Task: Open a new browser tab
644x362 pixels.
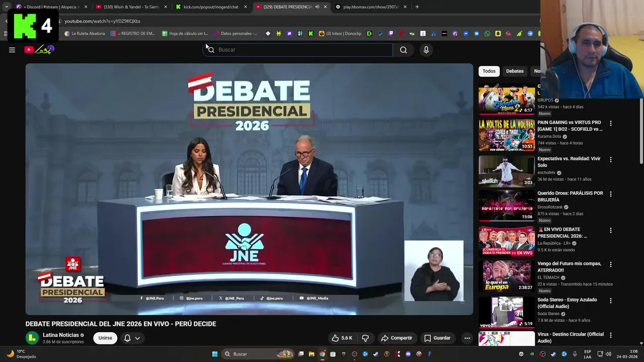Action: (417, 7)
